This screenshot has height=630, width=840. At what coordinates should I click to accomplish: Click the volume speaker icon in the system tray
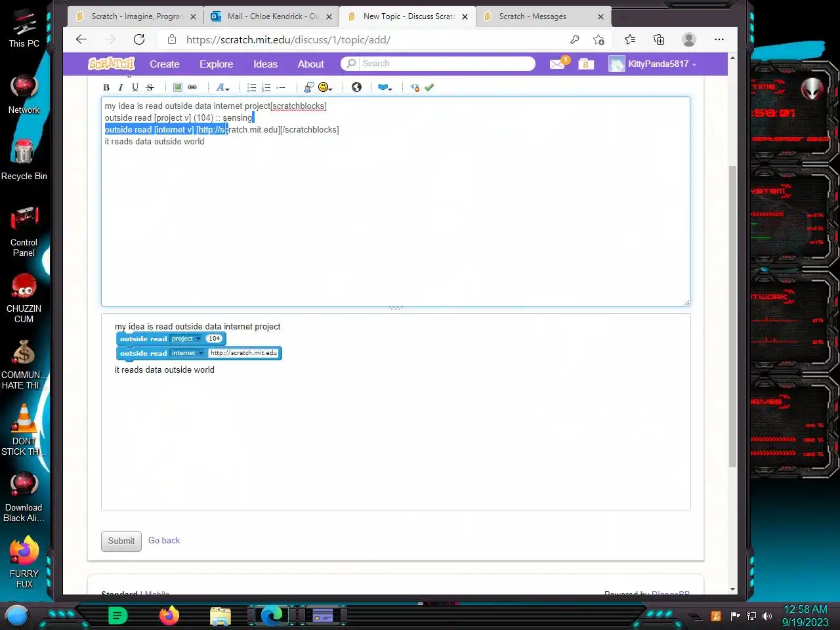pos(767,616)
